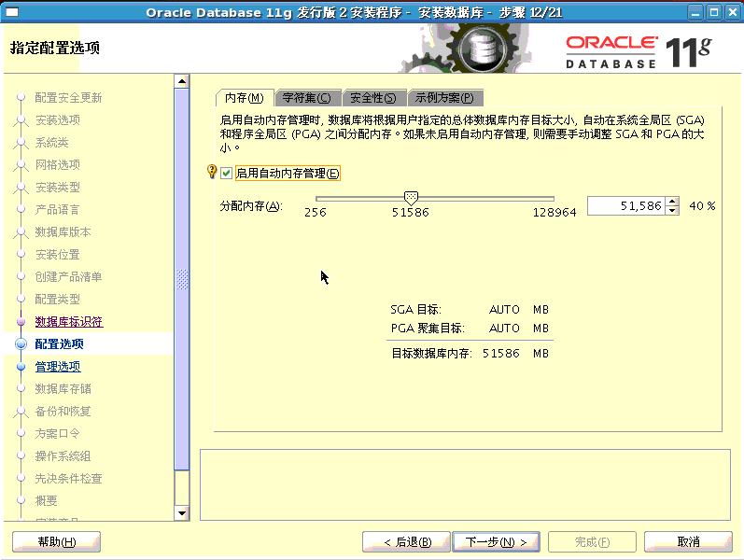The width and height of the screenshot is (744, 560).
Task: Click the sidebar scrollbar up arrow
Action: tap(182, 81)
